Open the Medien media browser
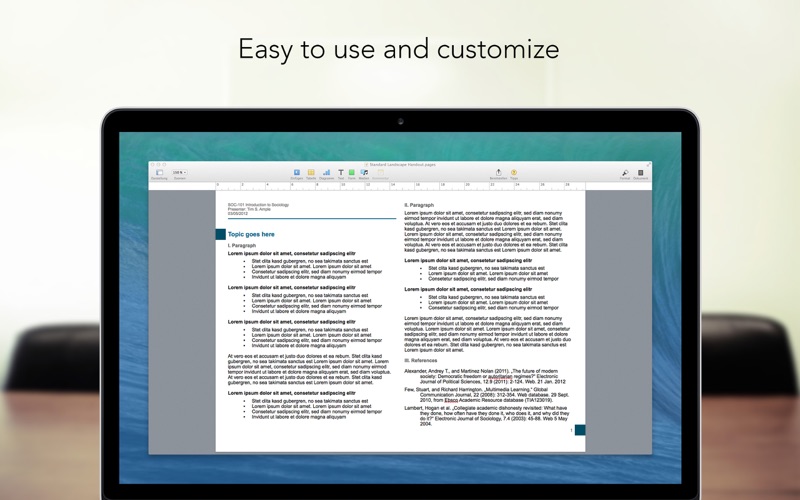Image resolution: width=800 pixels, height=500 pixels. tap(364, 172)
